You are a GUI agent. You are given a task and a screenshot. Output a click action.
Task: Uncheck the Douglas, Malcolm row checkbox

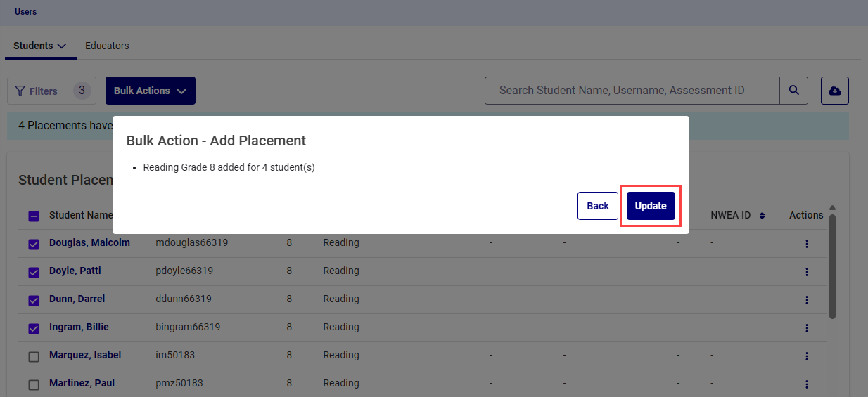pyautogui.click(x=34, y=245)
